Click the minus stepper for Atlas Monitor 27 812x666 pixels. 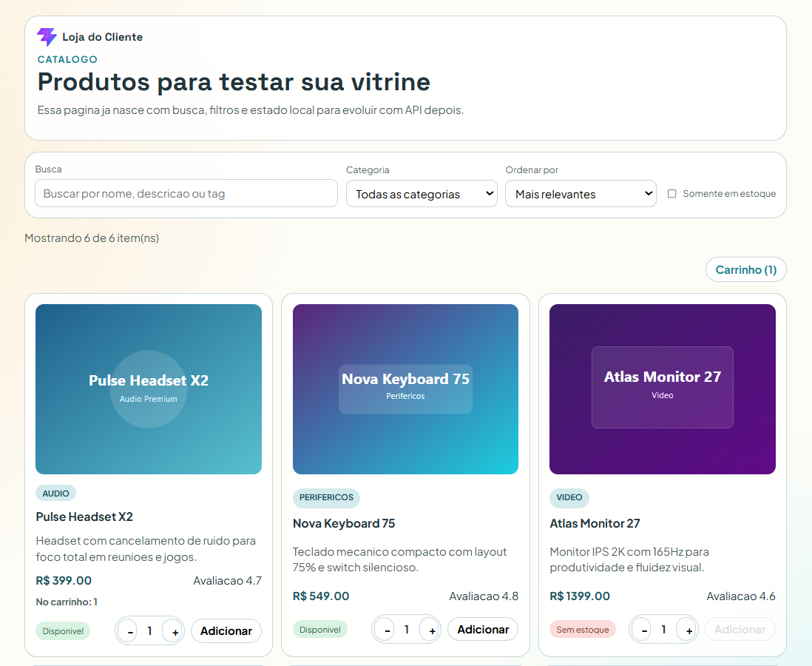(x=642, y=629)
